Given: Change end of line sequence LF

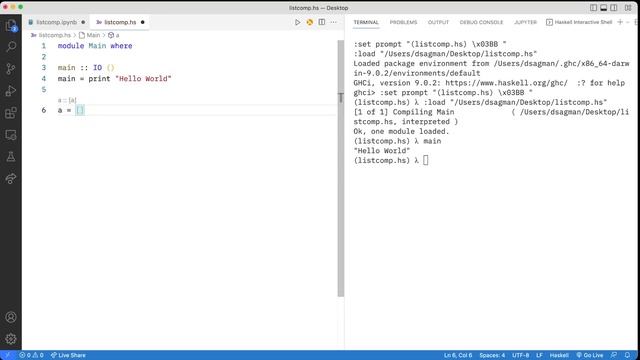Looking at the screenshot, I should (x=539, y=355).
